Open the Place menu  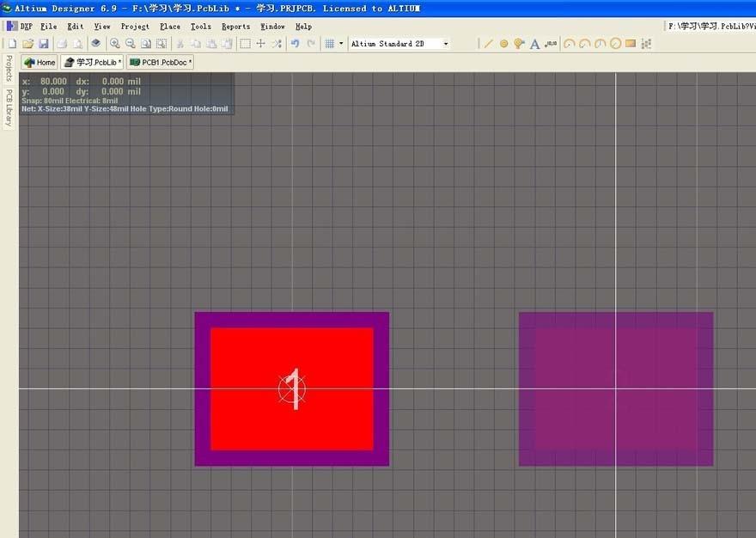pyautogui.click(x=169, y=26)
